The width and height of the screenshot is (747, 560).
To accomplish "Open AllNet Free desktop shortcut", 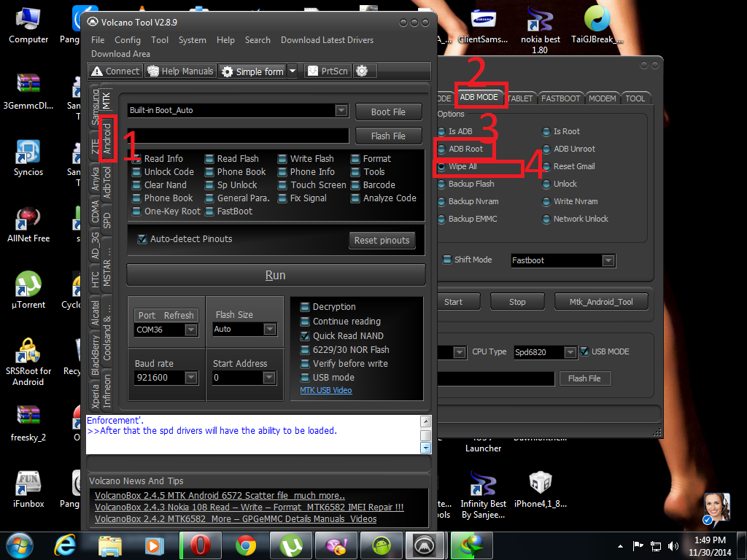I will (x=28, y=225).
